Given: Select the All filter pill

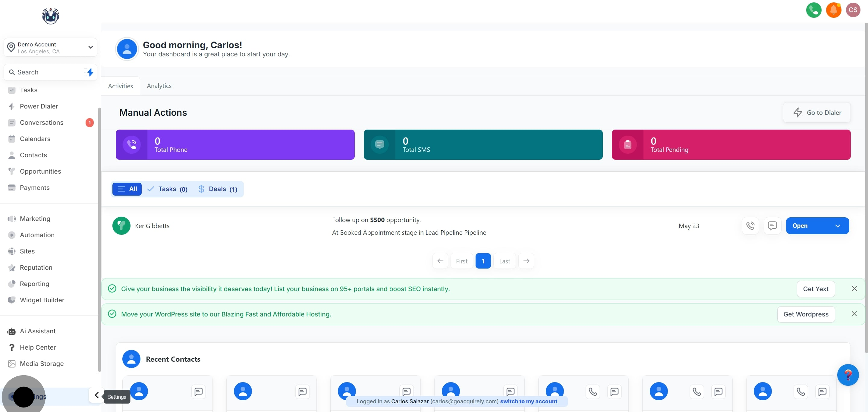Looking at the screenshot, I should click(127, 189).
